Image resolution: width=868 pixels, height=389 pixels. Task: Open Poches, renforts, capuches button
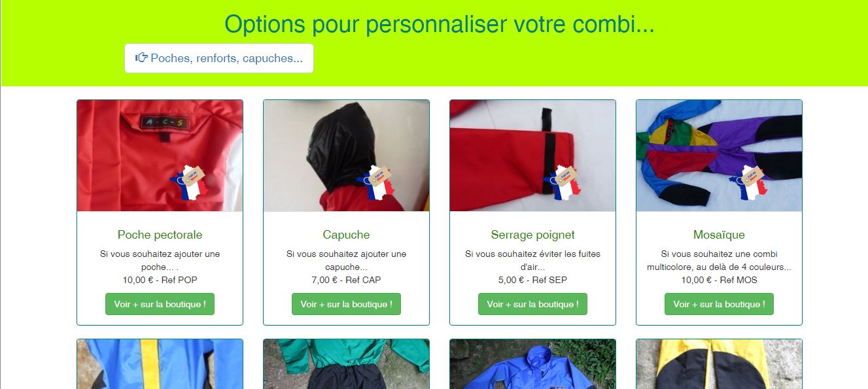pos(219,58)
